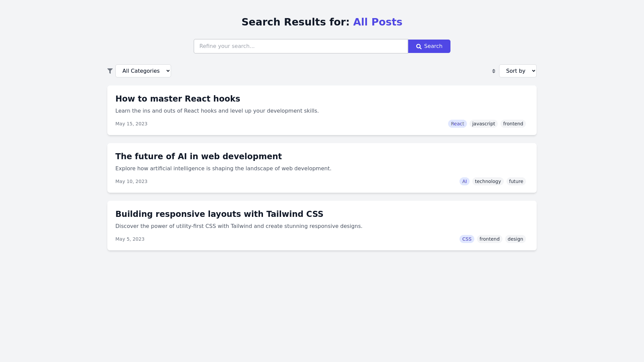
Task: Open the All Categories dropdown
Action: click(x=143, y=71)
